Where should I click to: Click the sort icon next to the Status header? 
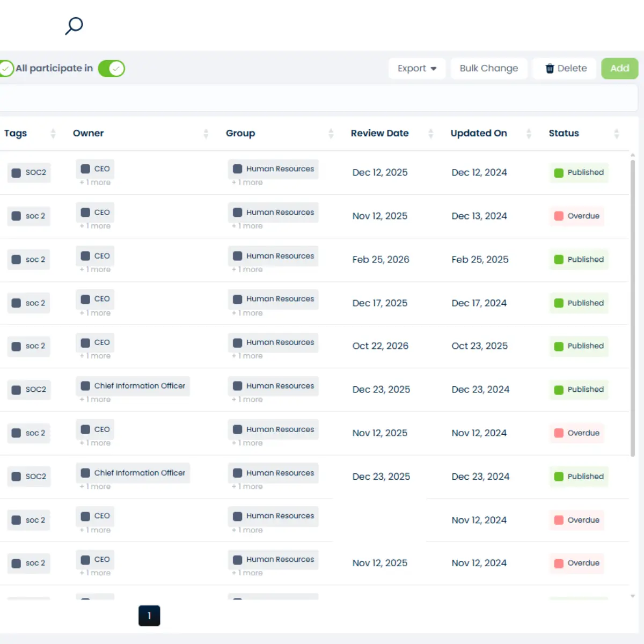(x=616, y=134)
